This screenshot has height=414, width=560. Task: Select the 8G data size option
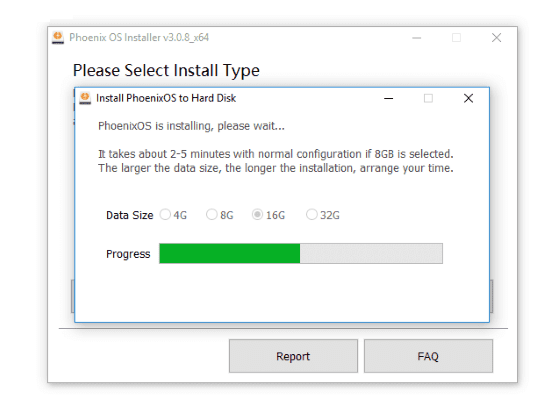(x=212, y=214)
